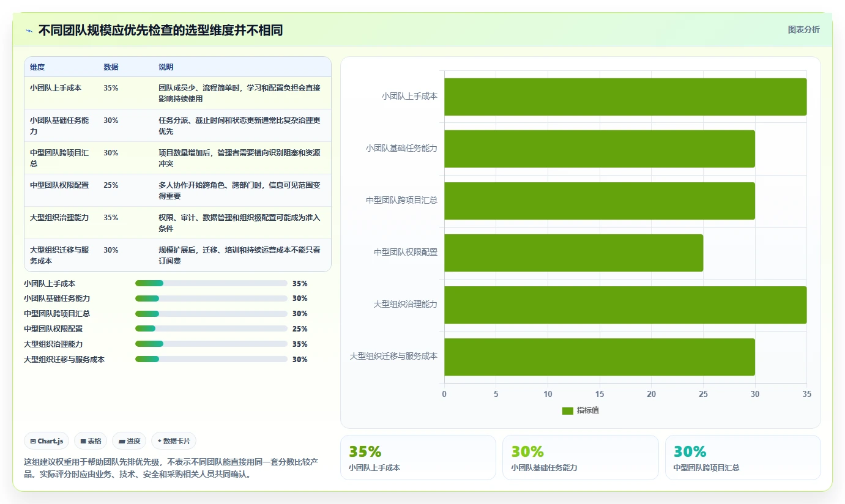The height and width of the screenshot is (504, 845).
Task: Click the page heading 不同团队规模应优先检查
Action: (x=160, y=31)
